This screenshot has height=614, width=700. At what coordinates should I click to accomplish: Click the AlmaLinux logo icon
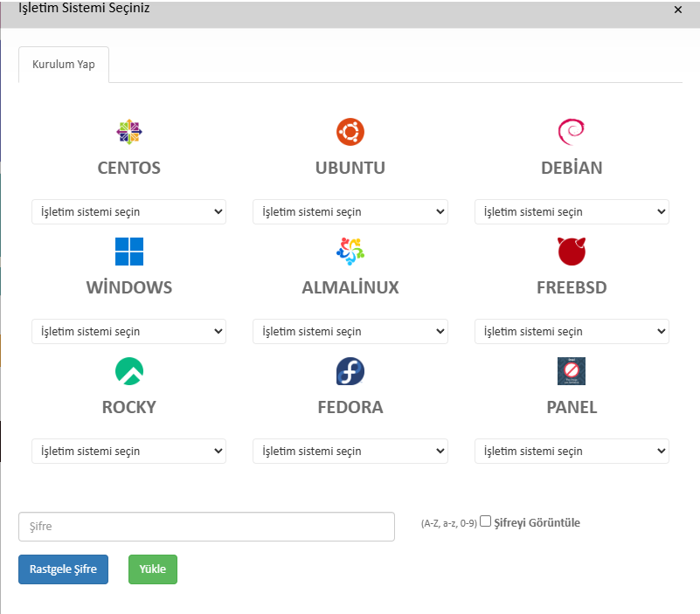(x=350, y=252)
